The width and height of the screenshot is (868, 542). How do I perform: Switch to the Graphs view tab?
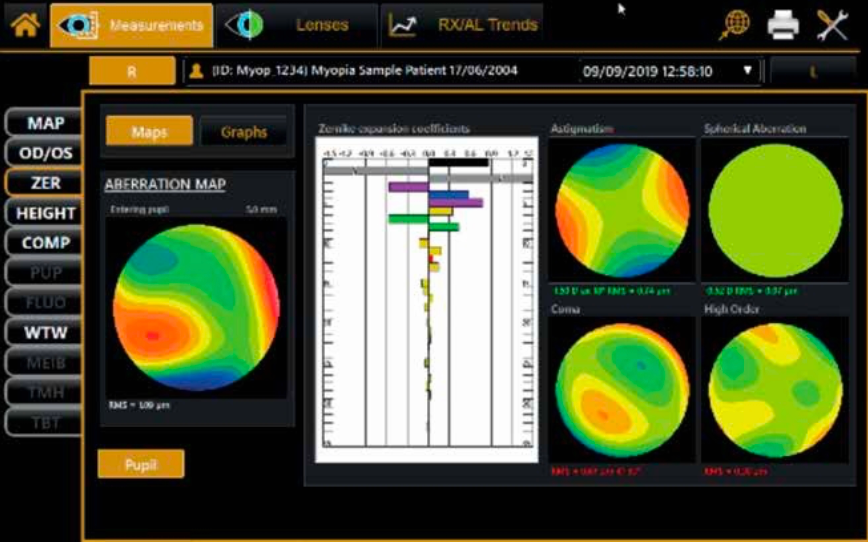tap(244, 132)
